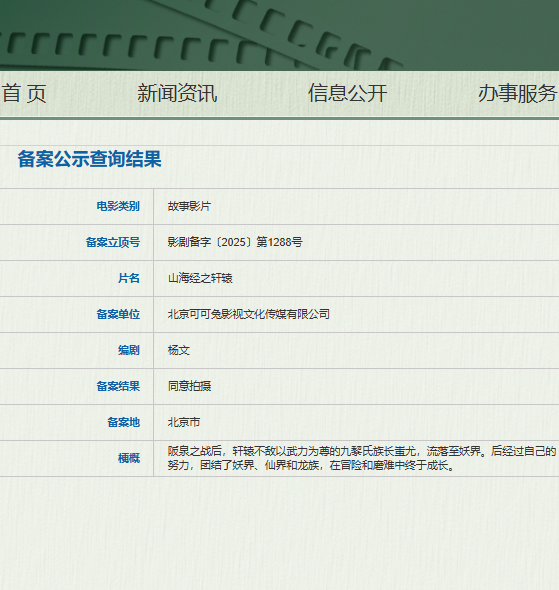Select the 同意拍摄 result value
Viewport: 559px width, 590px height.
189,386
